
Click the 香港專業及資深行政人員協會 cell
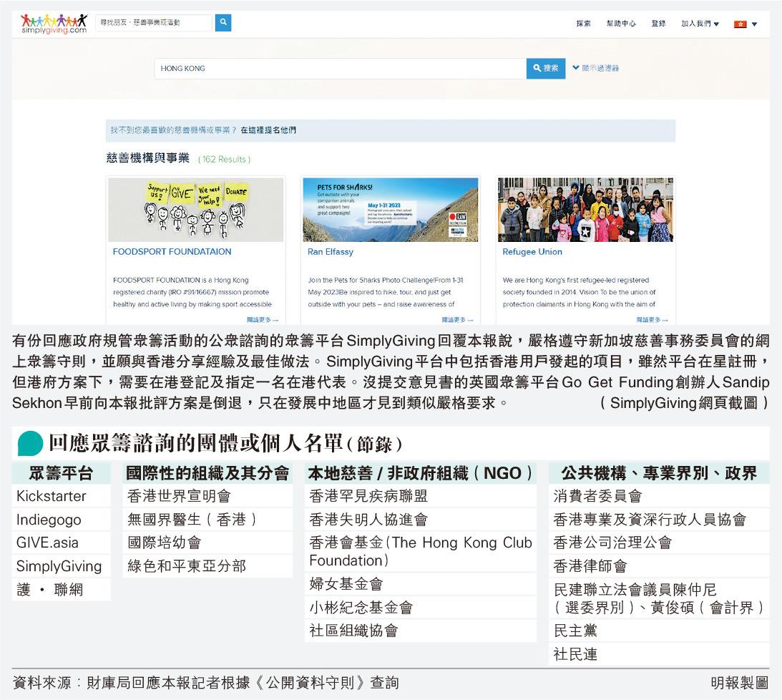[x=659, y=520]
